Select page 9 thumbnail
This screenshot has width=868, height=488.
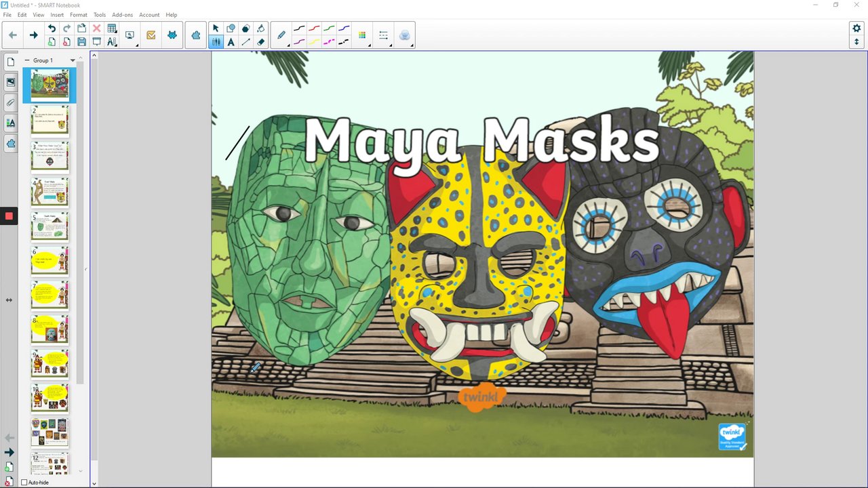(x=50, y=364)
